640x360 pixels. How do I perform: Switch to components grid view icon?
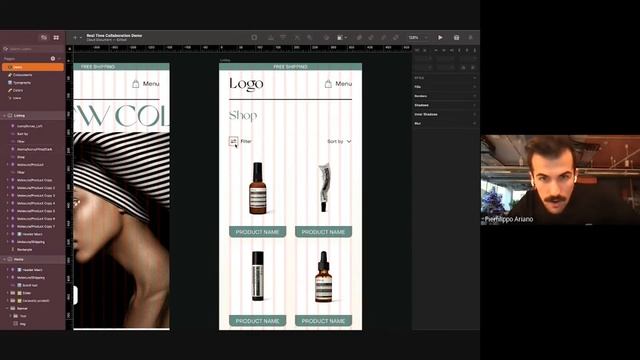[56, 38]
